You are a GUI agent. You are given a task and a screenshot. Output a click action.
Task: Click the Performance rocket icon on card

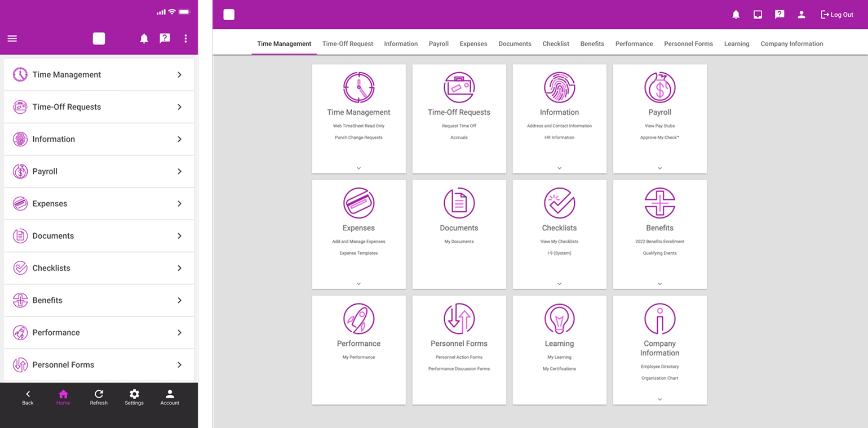(x=358, y=319)
